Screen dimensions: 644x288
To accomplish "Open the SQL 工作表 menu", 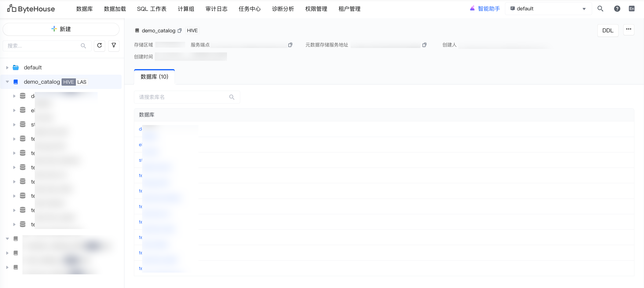I will click(152, 9).
